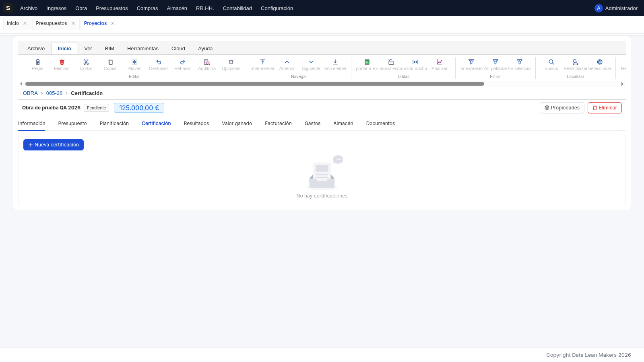Click the Pegar (paste) ribbon icon
Viewport: 644px width, 362px height.
(38, 62)
